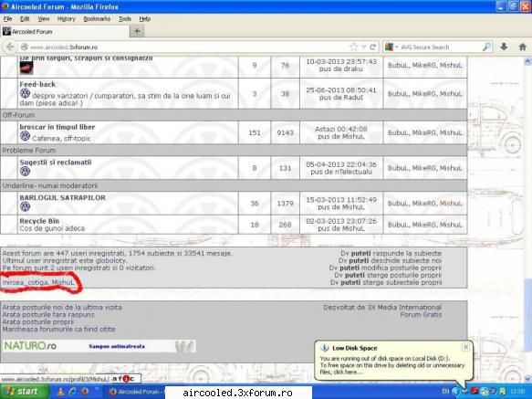
Task: Select the Aircooled Forum tab
Action: (65, 32)
